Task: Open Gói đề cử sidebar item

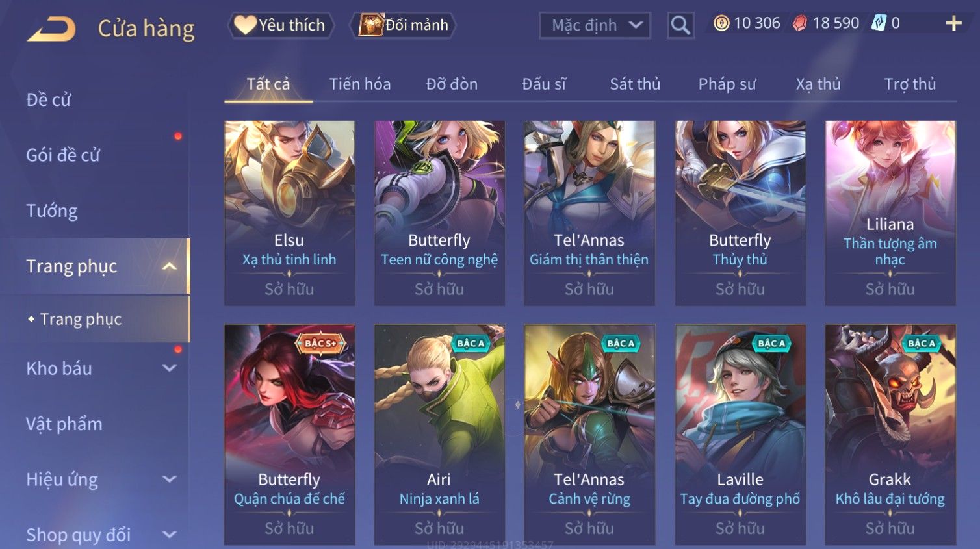Action: (63, 155)
